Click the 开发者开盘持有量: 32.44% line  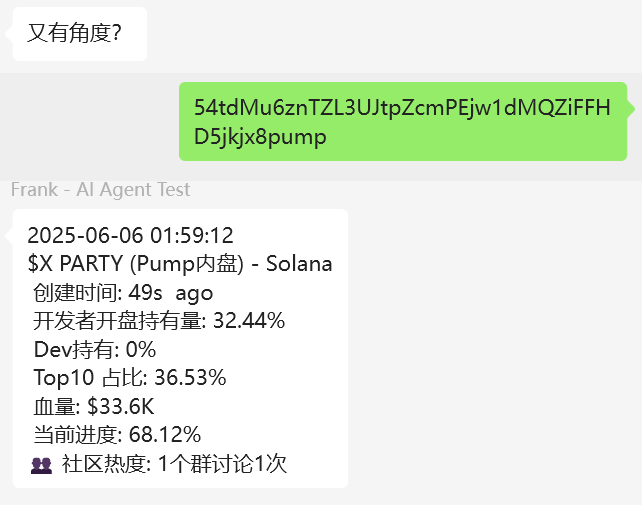(159, 320)
